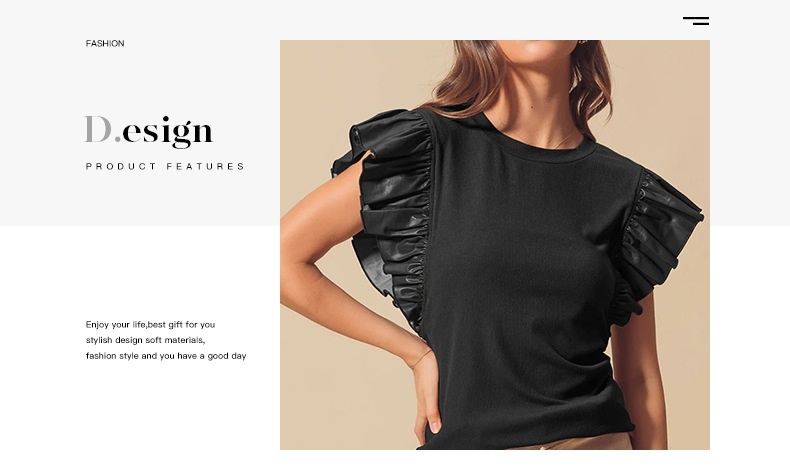This screenshot has width=790, height=469.
Task: Click the gray letter D in the title
Action: [x=98, y=129]
